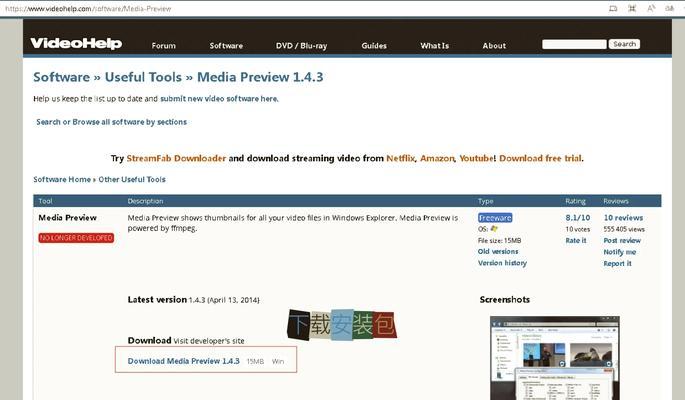The image size is (685, 400).
Task: Open the Software Home breadcrumb link
Action: tap(62, 179)
